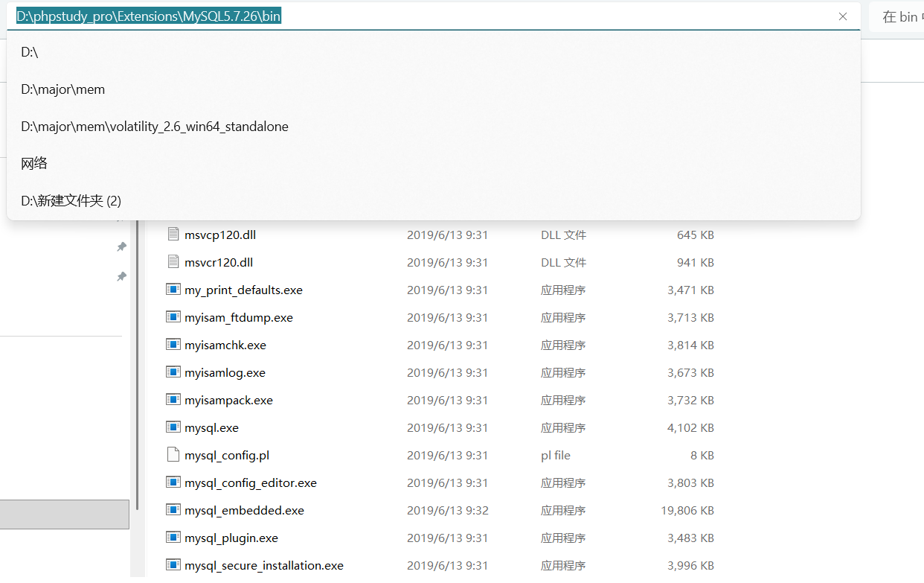Click the 19,806 KB size value

(687, 510)
